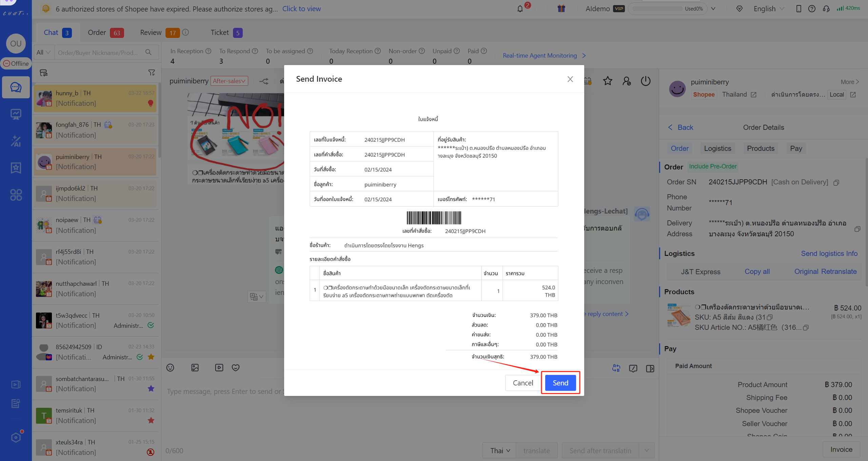Click the translate button

(x=536, y=450)
